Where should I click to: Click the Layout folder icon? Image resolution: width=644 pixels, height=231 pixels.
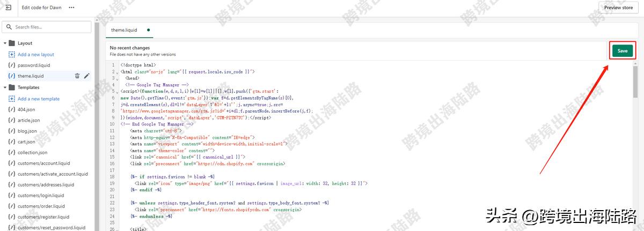click(12, 43)
